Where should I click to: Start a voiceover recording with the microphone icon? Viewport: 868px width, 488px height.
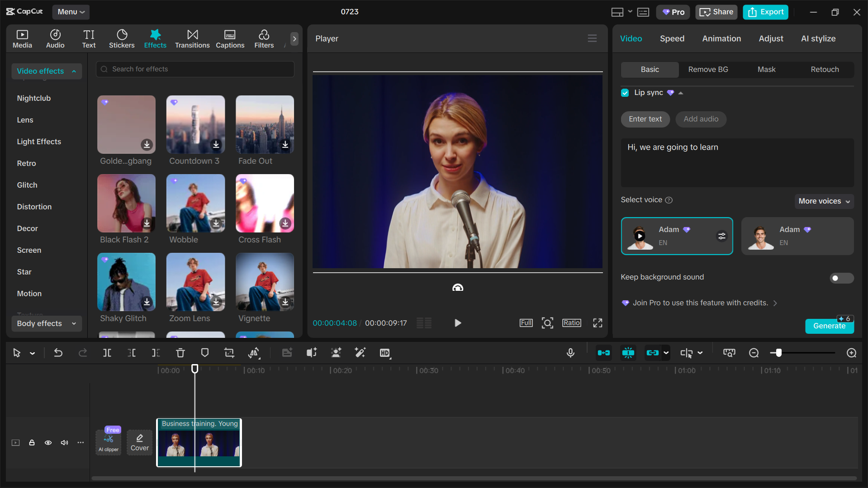click(570, 353)
